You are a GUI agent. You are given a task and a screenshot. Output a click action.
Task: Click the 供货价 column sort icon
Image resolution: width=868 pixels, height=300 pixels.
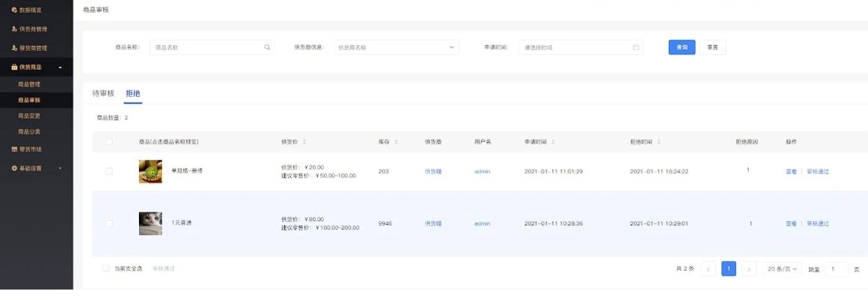[x=305, y=142]
